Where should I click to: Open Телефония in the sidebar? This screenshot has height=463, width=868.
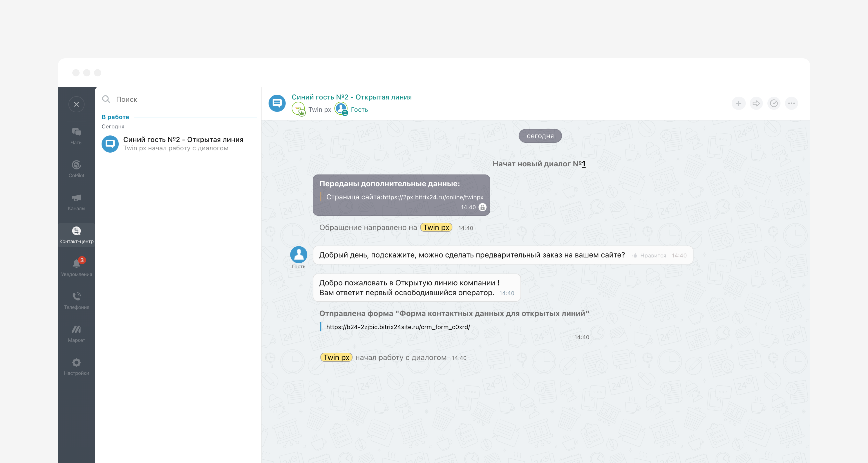[76, 301]
